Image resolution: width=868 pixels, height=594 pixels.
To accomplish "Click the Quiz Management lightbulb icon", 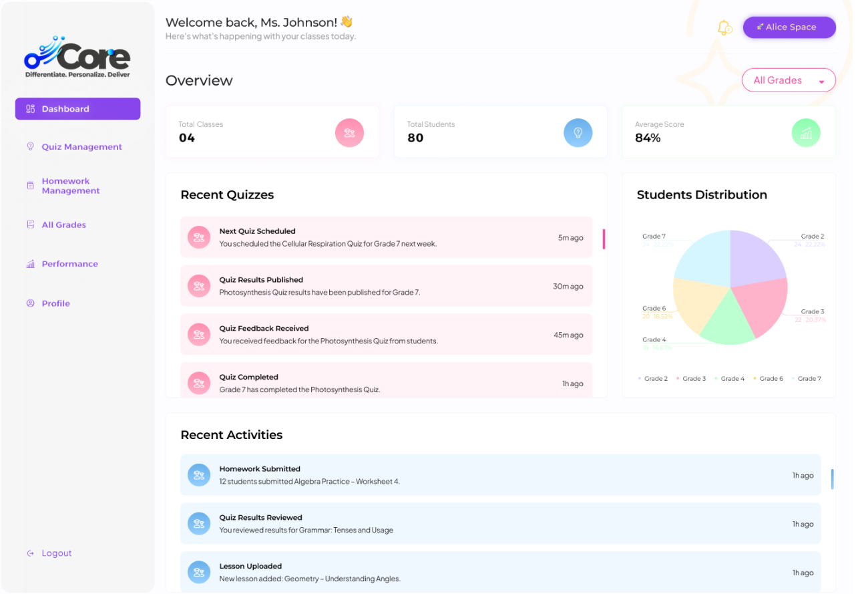I will 30,146.
